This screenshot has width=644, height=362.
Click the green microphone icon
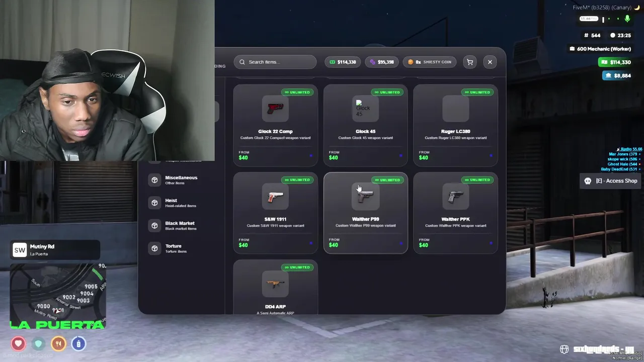pyautogui.click(x=627, y=19)
